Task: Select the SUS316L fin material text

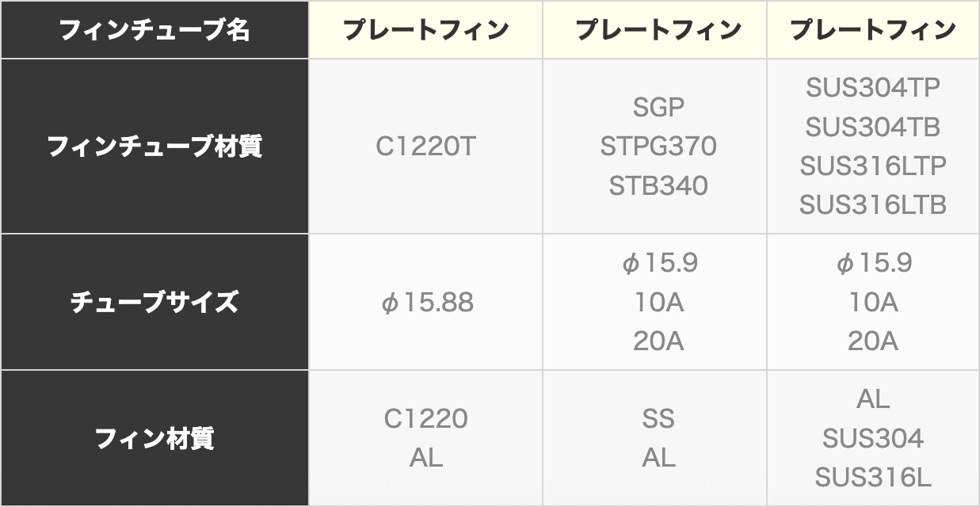Action: tap(873, 478)
